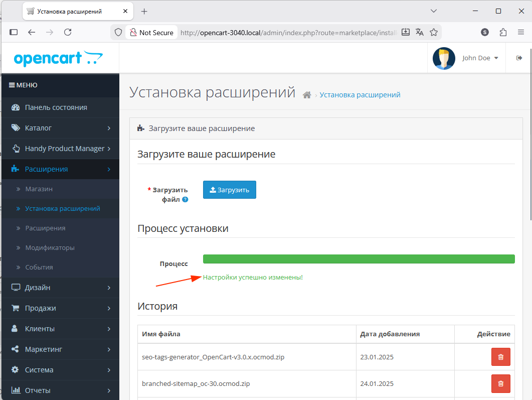Click the seo-tags-generator_OpenCart-v3.0.x.ocmod.zip file name
Viewport: 532px width, 400px height.
tap(213, 357)
